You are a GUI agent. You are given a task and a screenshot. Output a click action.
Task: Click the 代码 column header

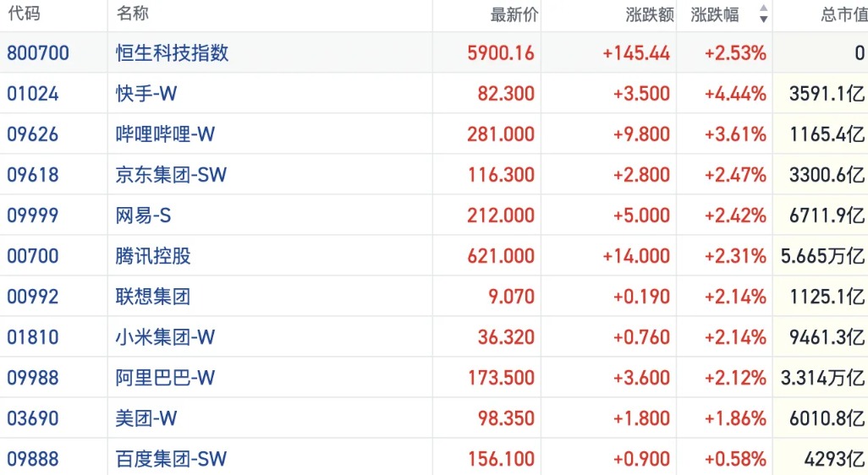click(24, 14)
